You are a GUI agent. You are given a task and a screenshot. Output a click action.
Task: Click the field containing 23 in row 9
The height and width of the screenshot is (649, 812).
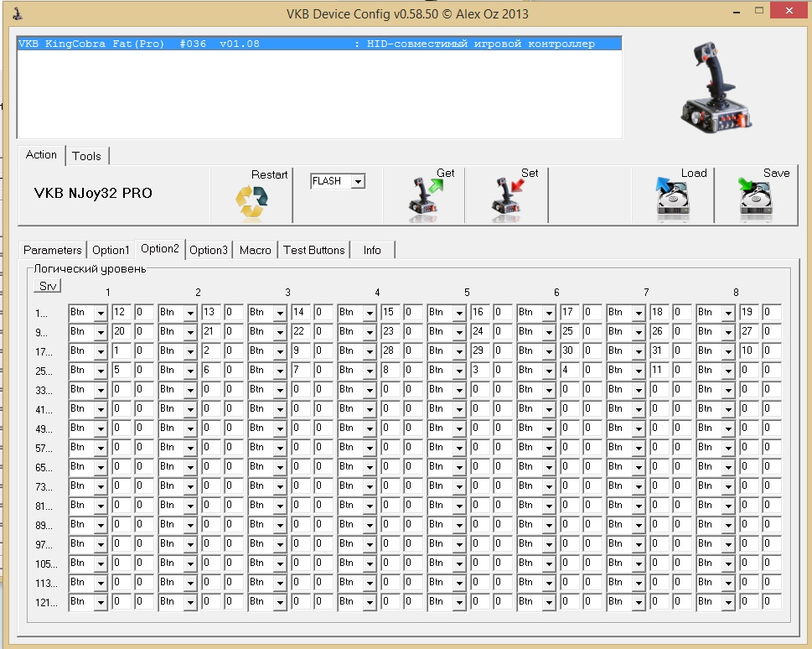point(390,331)
